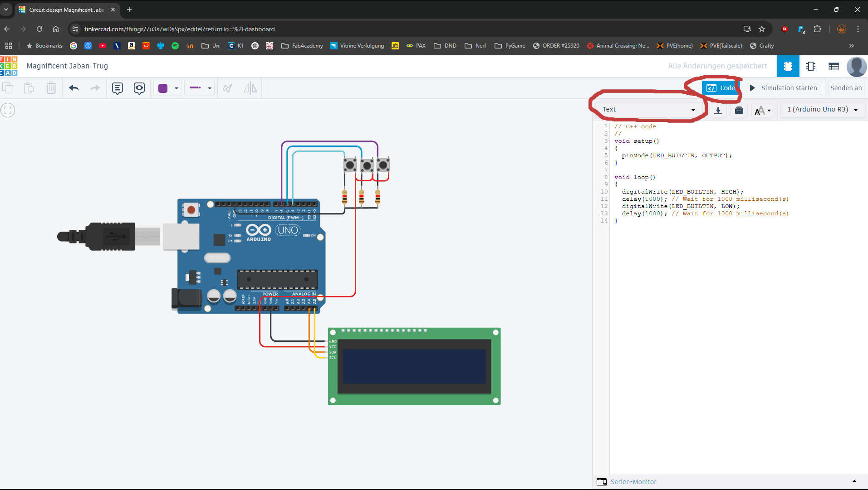The height and width of the screenshot is (490, 868).
Task: Open the FabAcademy bookmark folder
Action: pyautogui.click(x=302, y=46)
